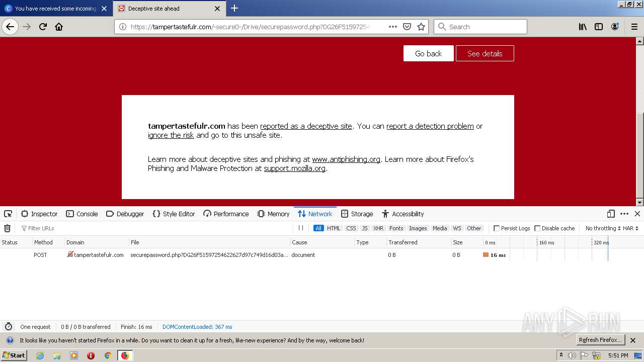Viewport: 644px width, 362px height.
Task: Switch to the Console tab
Action: coord(82,214)
